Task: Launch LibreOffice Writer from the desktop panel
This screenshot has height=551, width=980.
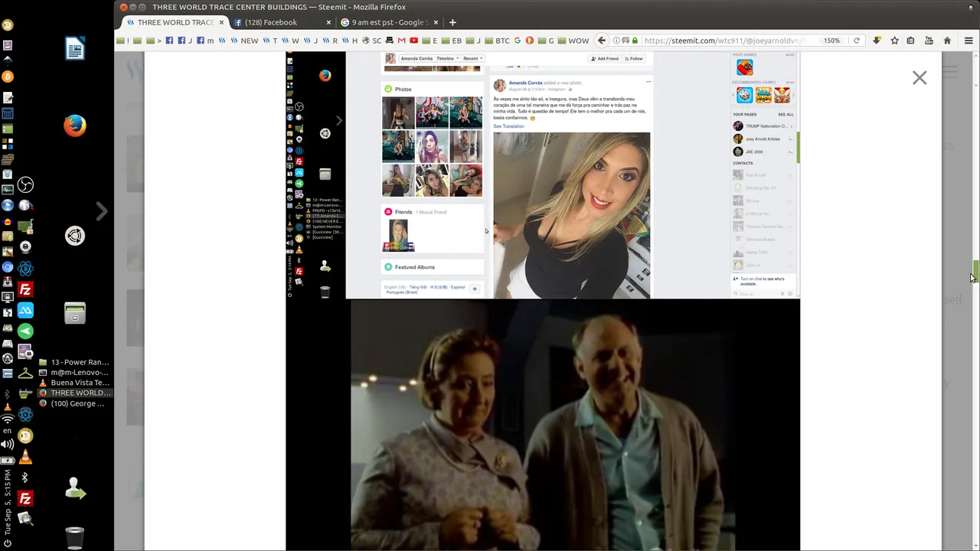Action: click(x=75, y=50)
